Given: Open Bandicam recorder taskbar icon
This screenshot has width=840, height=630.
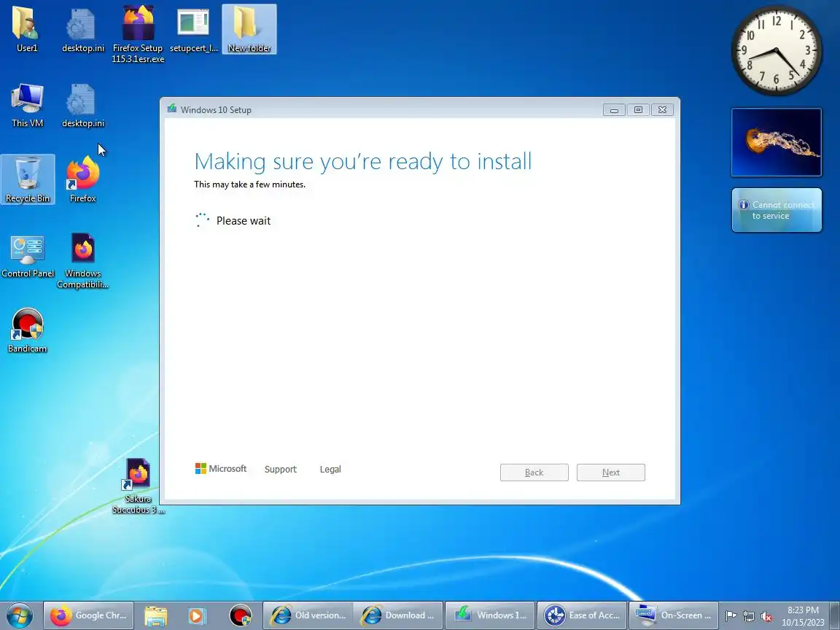Looking at the screenshot, I should tap(240, 615).
